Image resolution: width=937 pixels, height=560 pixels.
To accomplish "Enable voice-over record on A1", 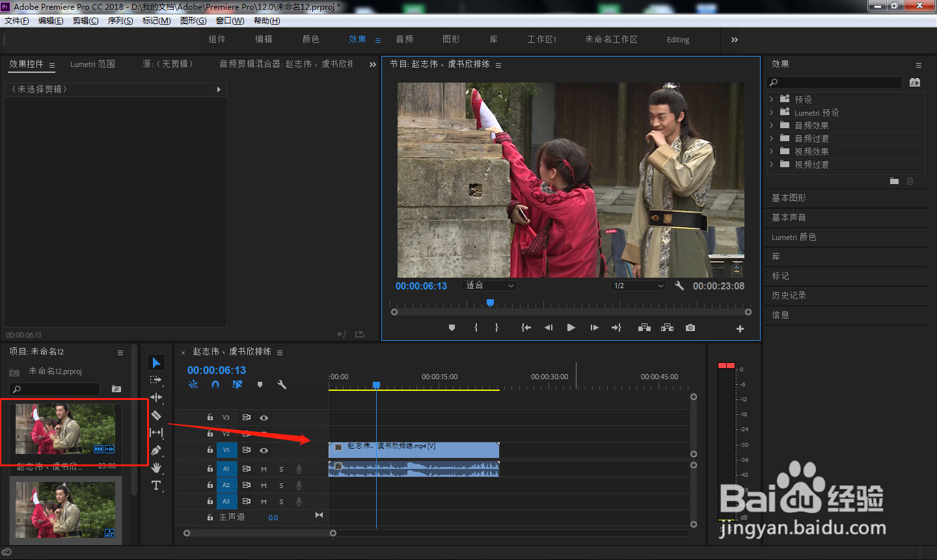I will click(299, 469).
